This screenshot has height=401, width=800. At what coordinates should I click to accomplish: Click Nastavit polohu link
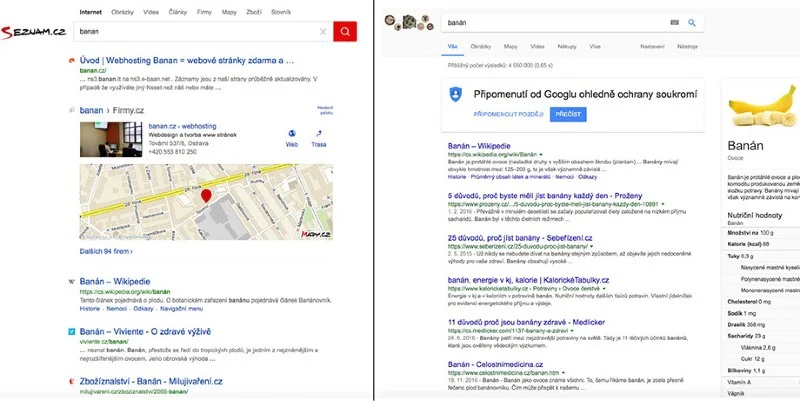tap(325, 110)
